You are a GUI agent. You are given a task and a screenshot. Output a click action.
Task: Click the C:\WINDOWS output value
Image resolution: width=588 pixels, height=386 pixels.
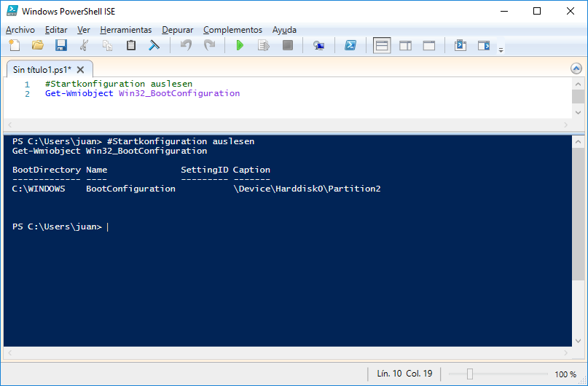point(39,189)
